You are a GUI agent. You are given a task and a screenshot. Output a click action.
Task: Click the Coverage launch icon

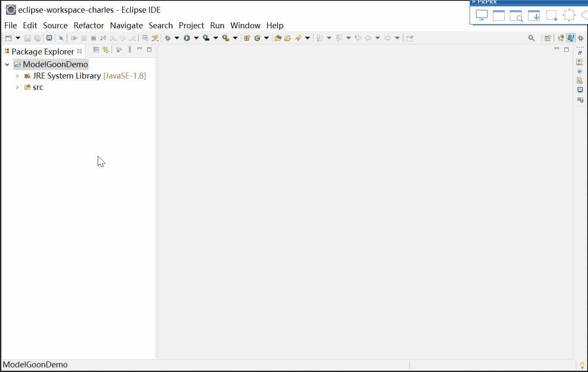point(206,38)
